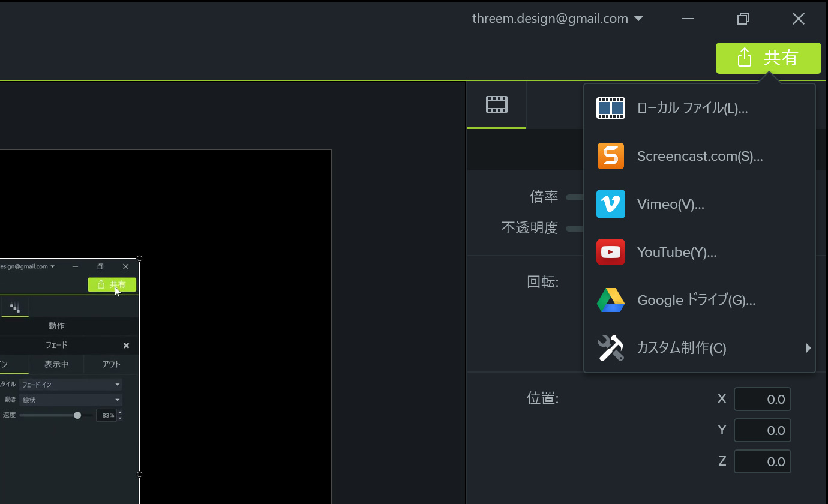Click the top-right resize handle of the canvas clip

[x=140, y=259]
